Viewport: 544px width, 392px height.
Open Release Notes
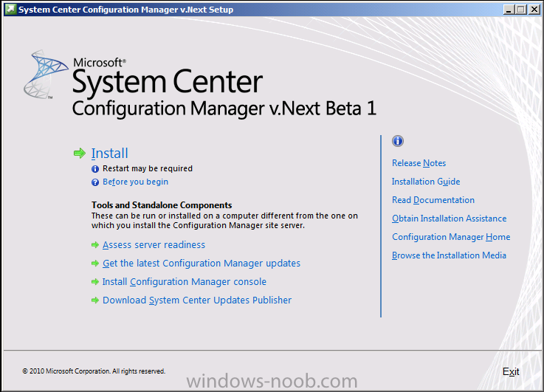[x=419, y=163]
